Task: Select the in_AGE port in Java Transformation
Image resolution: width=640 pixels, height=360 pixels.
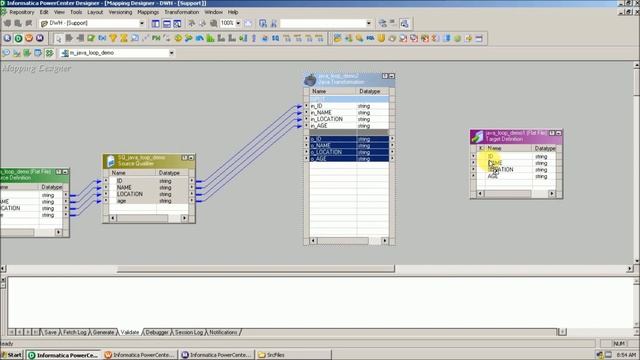Action: click(x=349, y=126)
